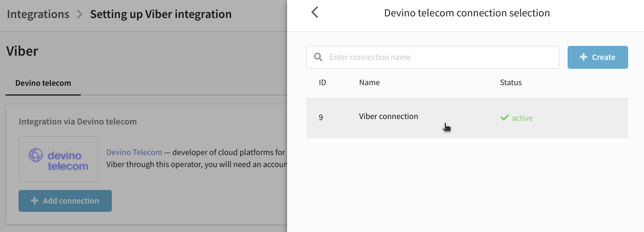Click the magnifier search icon
Viewport: 644px width, 232px height.
click(318, 57)
